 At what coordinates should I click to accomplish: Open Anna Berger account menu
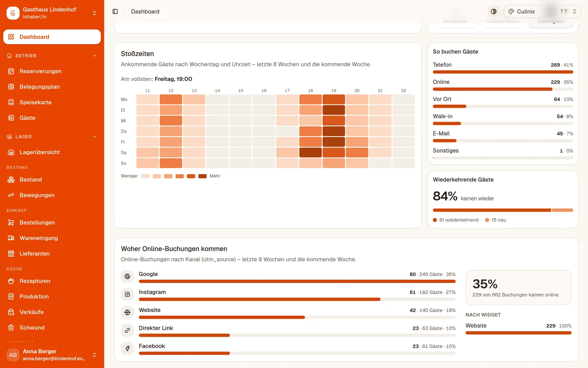52,355
